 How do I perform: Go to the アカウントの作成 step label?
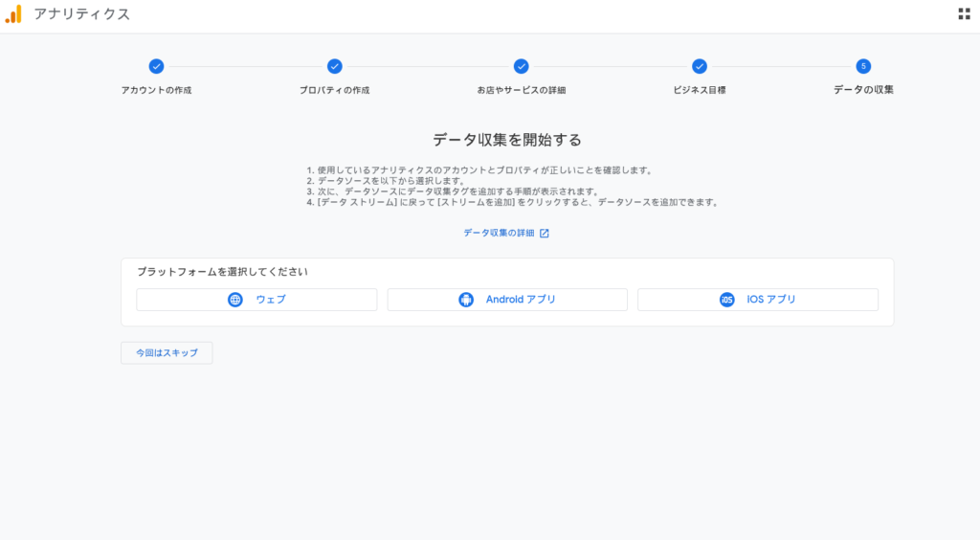pyautogui.click(x=156, y=90)
